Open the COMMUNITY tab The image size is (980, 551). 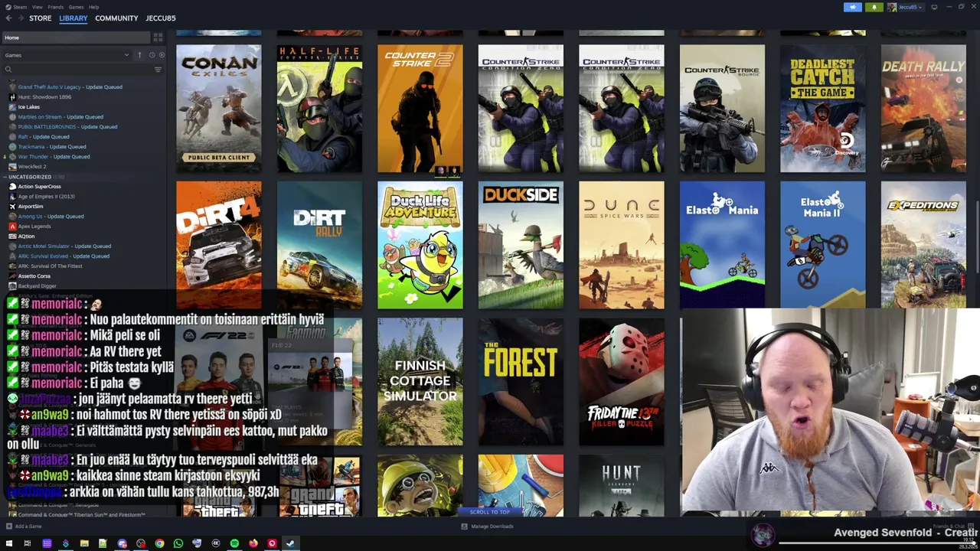116,18
